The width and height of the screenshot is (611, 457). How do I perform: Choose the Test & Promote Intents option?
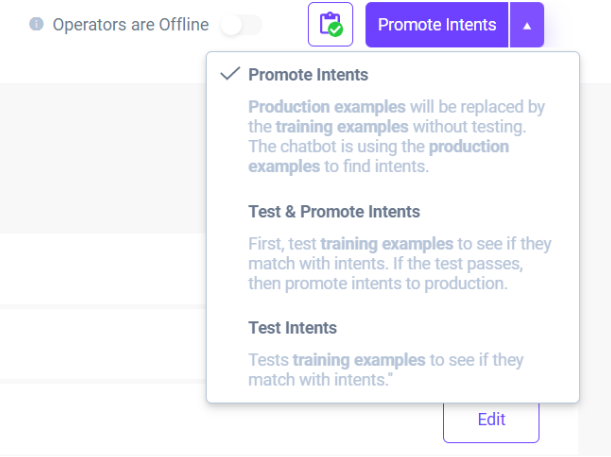pos(334,212)
